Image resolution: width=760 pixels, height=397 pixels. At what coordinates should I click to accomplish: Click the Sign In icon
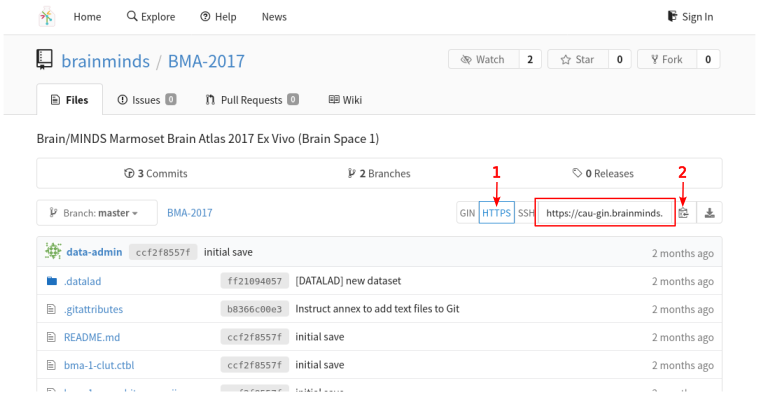(672, 16)
